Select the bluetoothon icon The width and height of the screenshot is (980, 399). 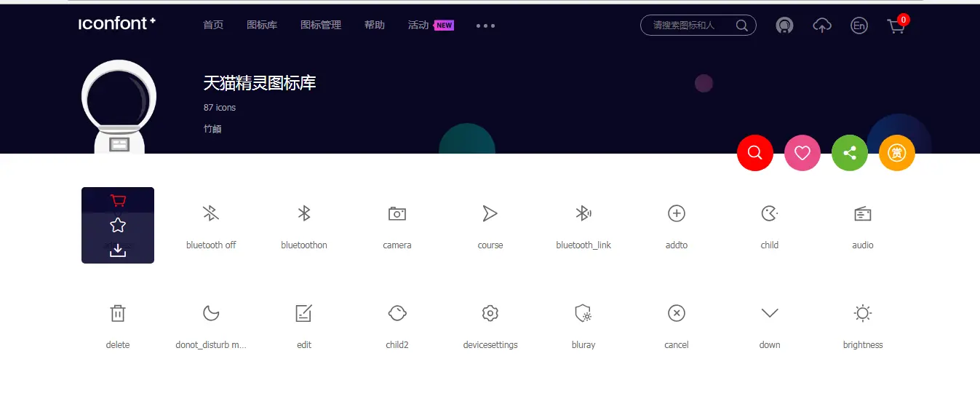pyautogui.click(x=304, y=213)
